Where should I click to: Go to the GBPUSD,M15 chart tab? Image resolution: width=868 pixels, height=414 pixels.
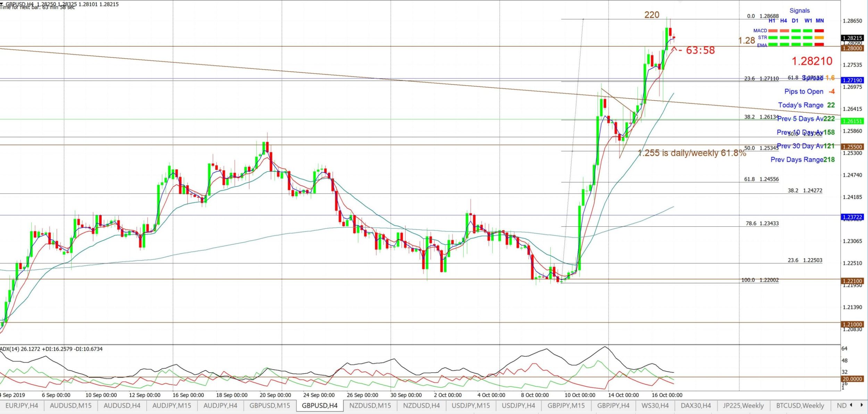click(270, 405)
